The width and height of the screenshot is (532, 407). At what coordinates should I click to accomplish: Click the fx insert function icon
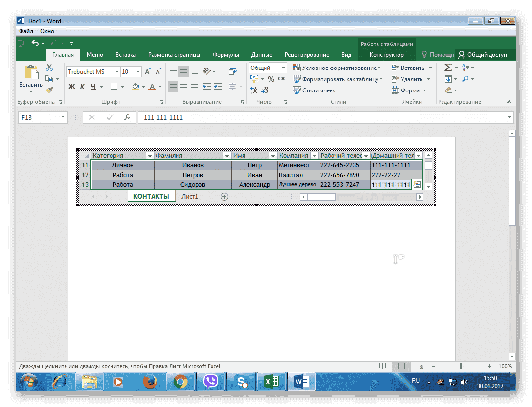coord(127,117)
